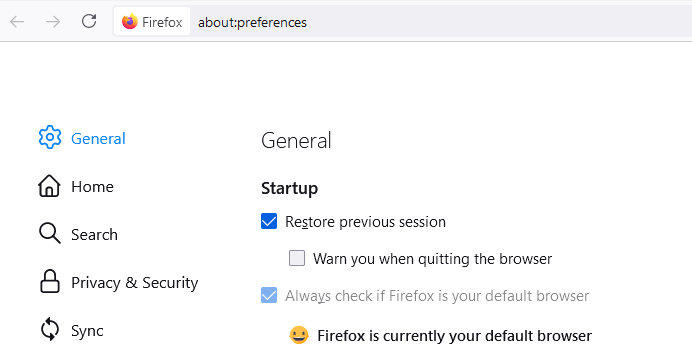Click the Firefox logo identity icon
The image size is (692, 362).
coord(130,22)
